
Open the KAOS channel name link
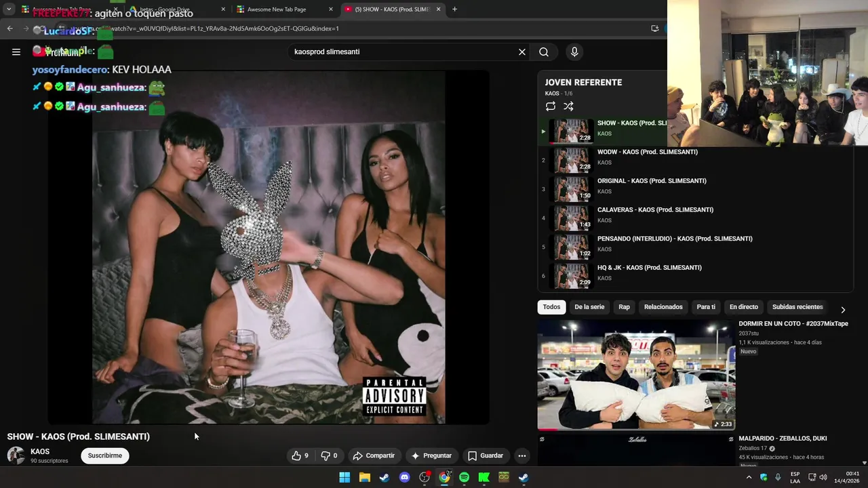(40, 451)
